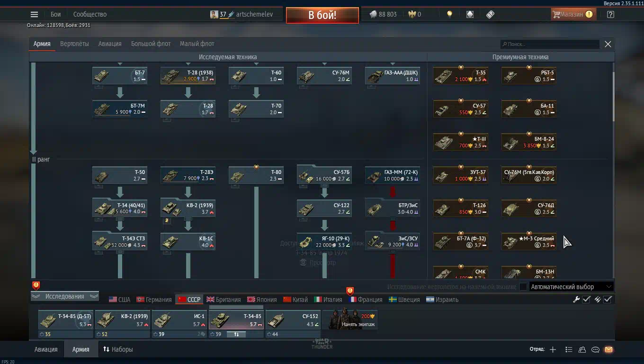The height and width of the screenshot is (364, 644).
Task: Click the wrench auto-repair icon
Action: pos(576,299)
